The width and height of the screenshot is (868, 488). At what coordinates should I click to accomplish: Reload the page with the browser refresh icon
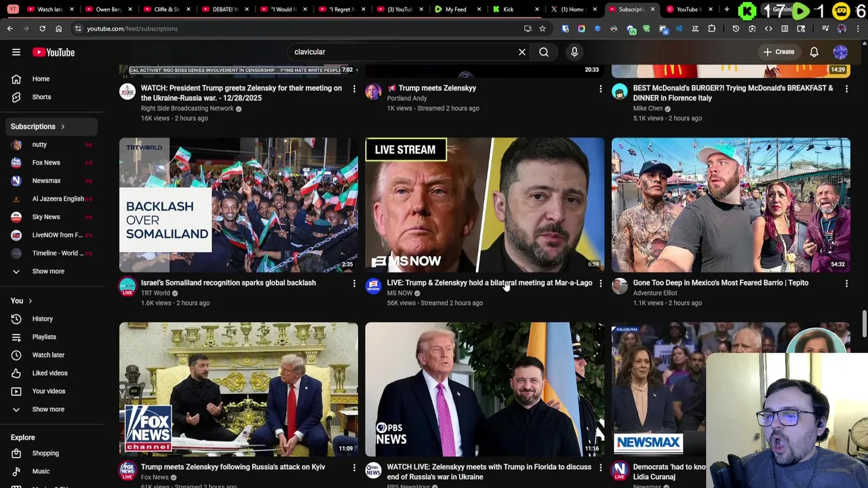point(42,28)
